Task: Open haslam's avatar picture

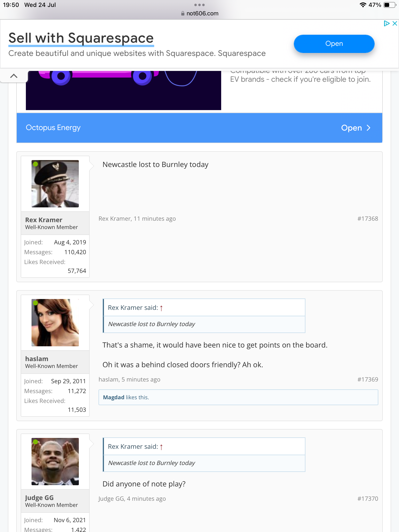Action: [x=55, y=323]
